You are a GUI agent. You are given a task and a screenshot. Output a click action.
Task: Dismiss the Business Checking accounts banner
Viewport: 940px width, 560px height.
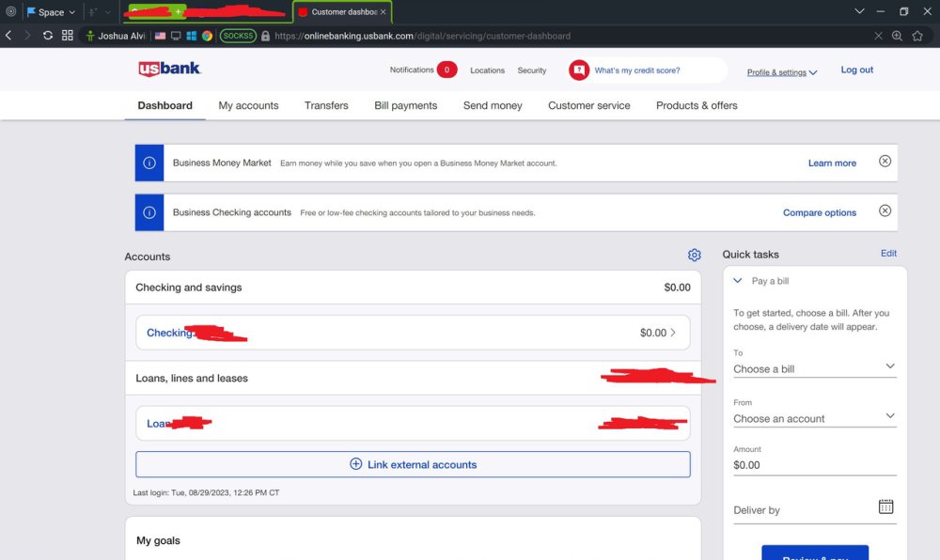(885, 210)
